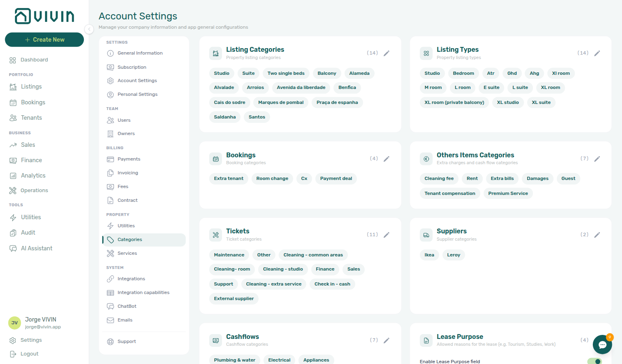622x364 pixels.
Task: Edit Tickets categories pencil icon
Action: 386,235
